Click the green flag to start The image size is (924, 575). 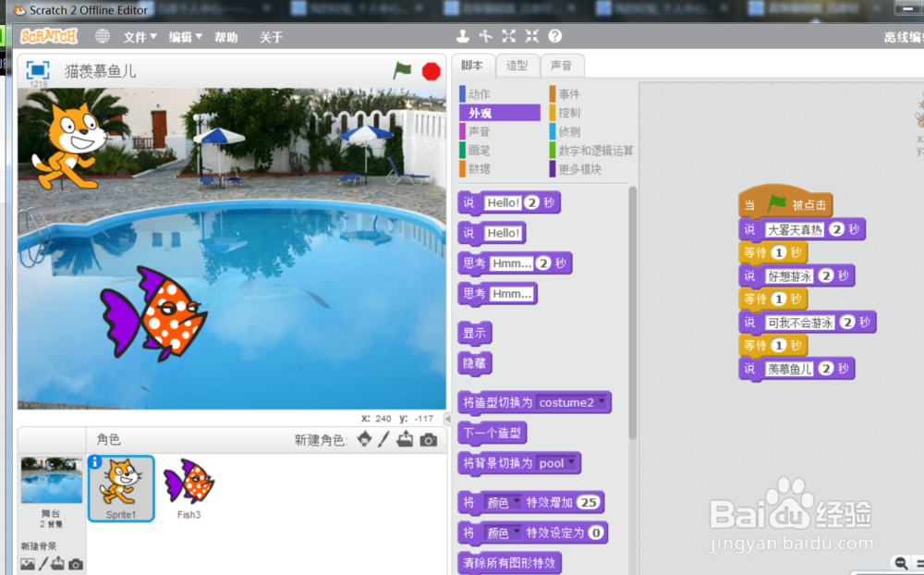[x=403, y=71]
